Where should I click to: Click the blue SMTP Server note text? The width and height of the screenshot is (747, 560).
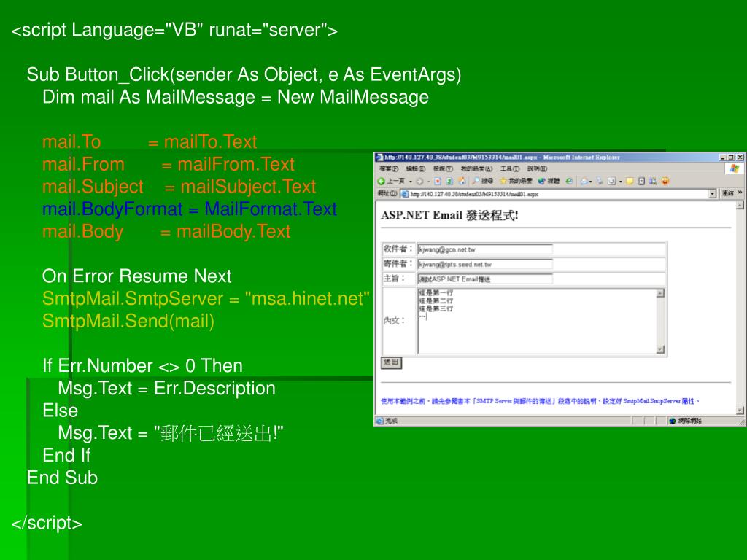[540, 402]
